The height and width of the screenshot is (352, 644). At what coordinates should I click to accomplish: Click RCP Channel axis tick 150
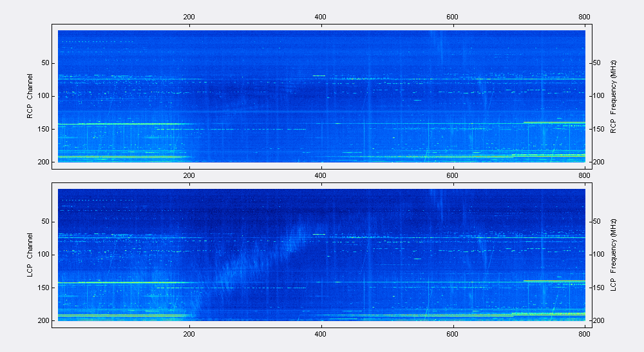click(x=44, y=129)
